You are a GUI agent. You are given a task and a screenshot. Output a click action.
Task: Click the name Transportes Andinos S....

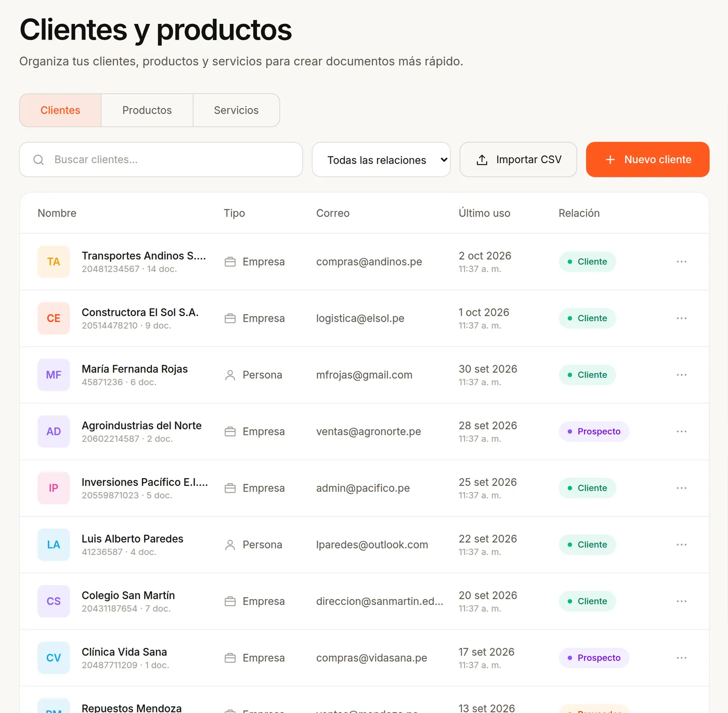tap(144, 256)
